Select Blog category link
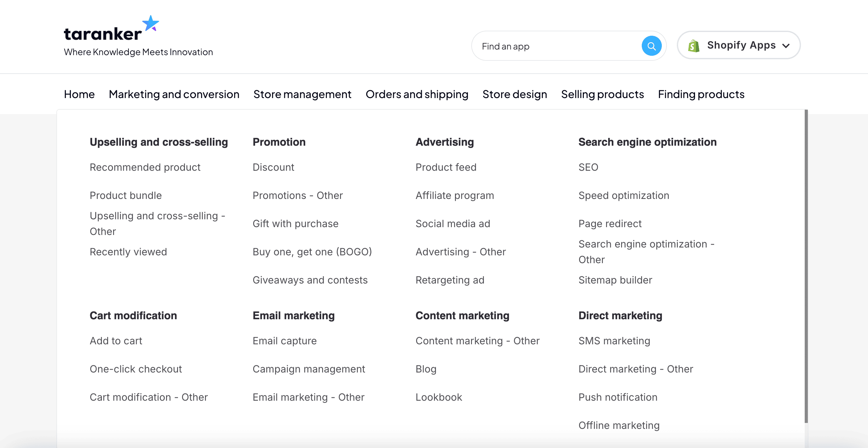 [426, 369]
